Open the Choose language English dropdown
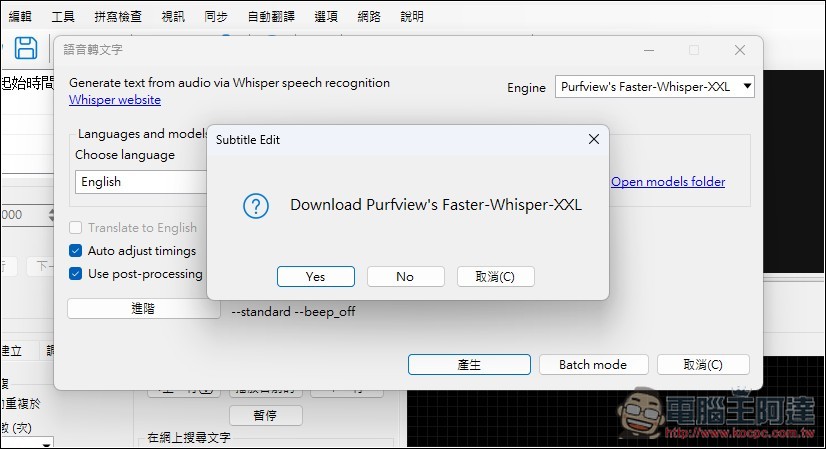 pos(141,182)
